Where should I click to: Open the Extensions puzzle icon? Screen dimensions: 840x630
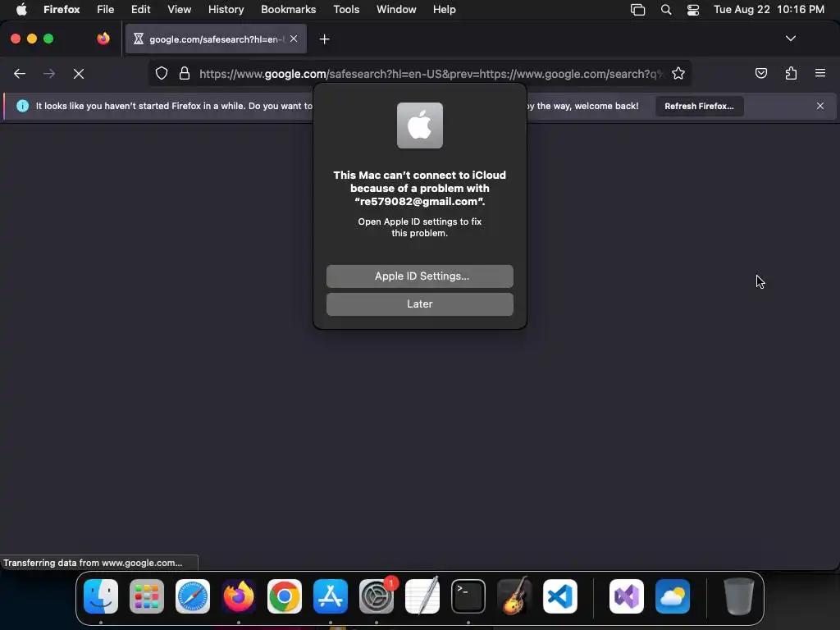pyautogui.click(x=791, y=73)
